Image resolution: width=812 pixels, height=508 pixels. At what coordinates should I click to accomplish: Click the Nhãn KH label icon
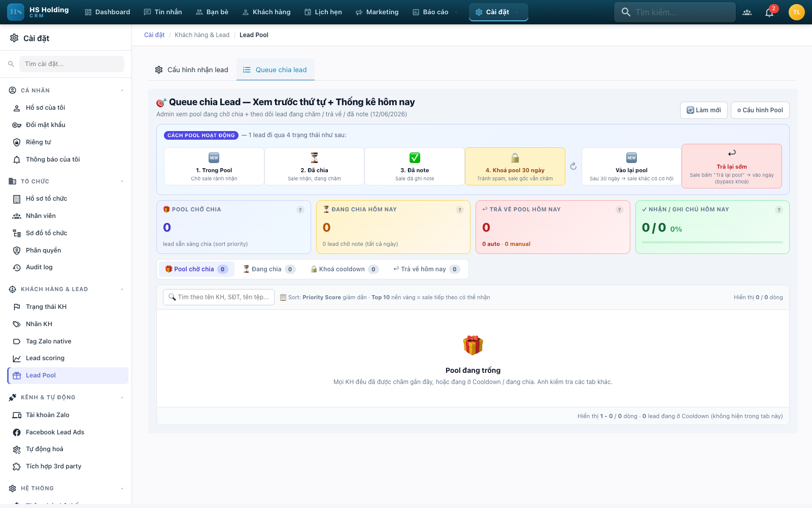[x=17, y=324]
